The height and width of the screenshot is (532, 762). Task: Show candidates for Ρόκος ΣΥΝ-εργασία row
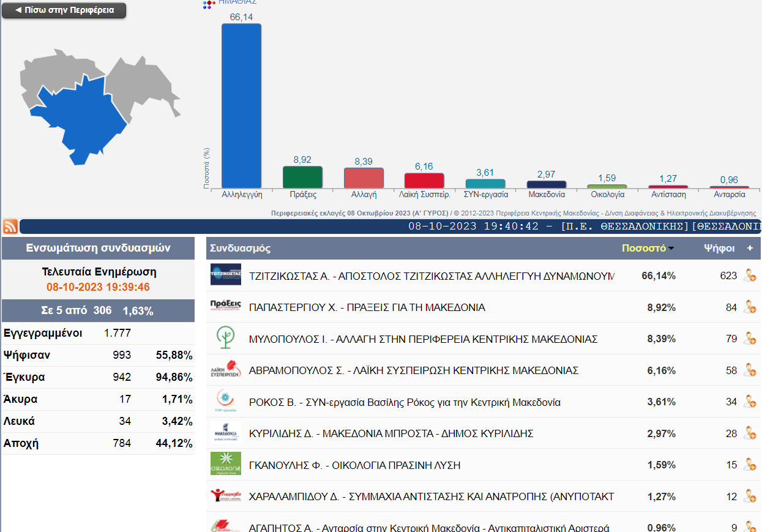click(x=749, y=402)
